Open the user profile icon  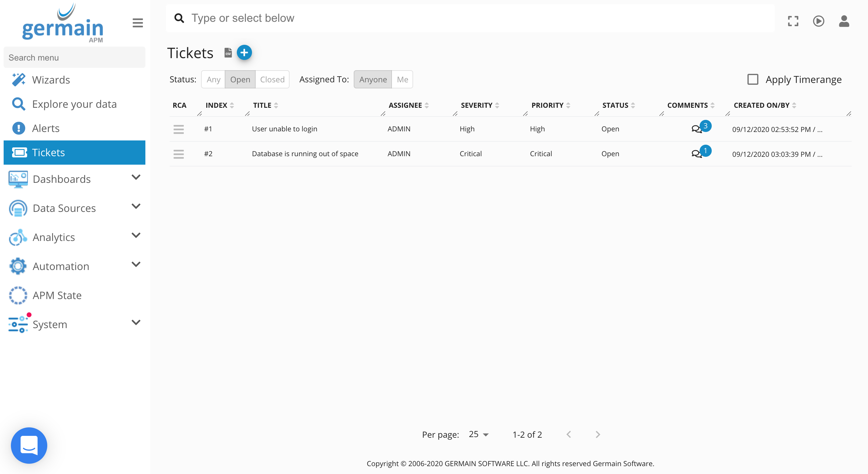point(844,21)
